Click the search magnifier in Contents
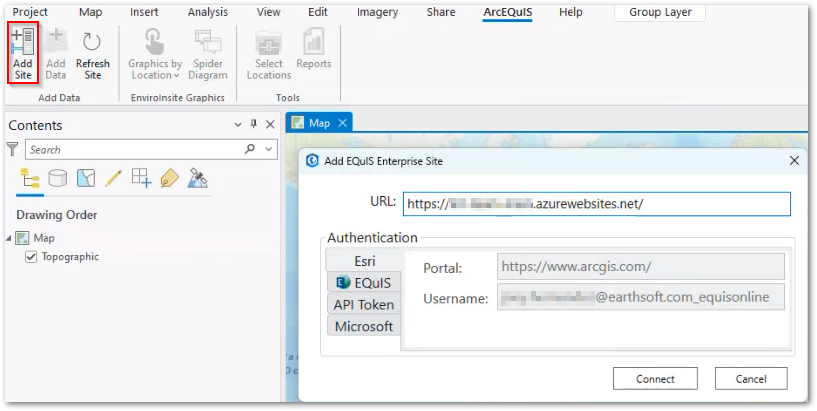This screenshot has height=411, width=817. click(250, 149)
